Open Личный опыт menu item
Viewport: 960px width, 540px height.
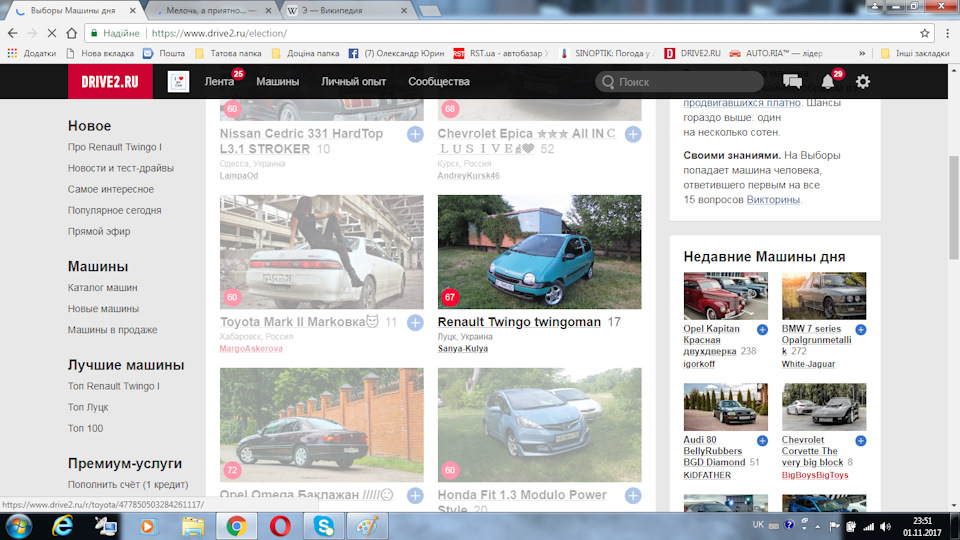point(353,81)
